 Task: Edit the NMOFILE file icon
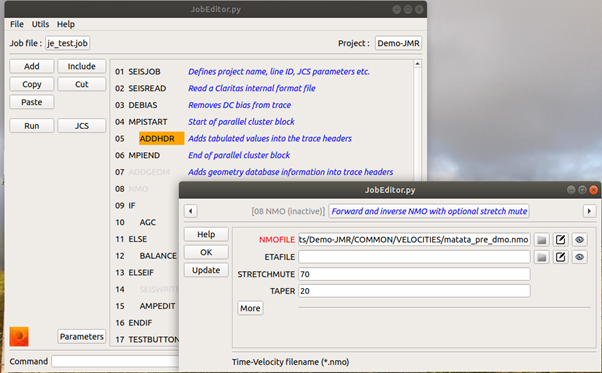pyautogui.click(x=561, y=240)
